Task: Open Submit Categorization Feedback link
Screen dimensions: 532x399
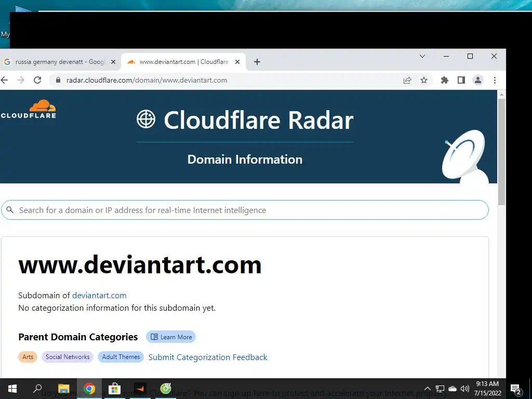Action: (x=208, y=357)
